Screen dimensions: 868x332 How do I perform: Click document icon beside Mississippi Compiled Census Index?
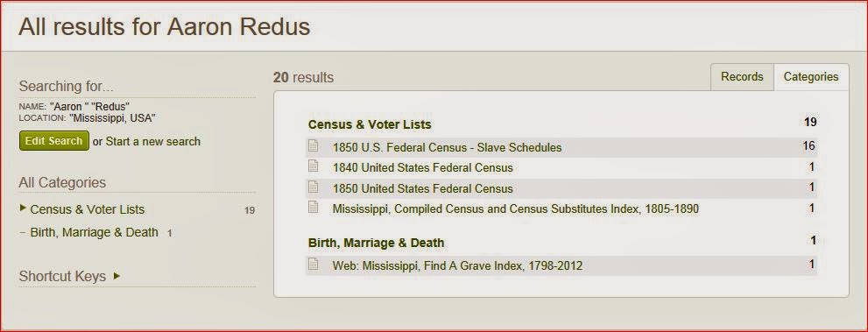[x=314, y=208]
